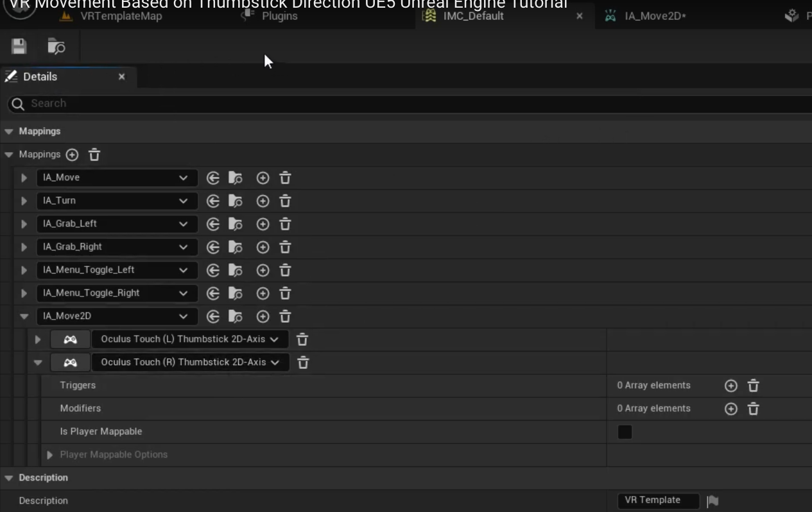
Task: Open Oculus Touch (L) Thumbstick 2D-Axis key dropdown
Action: tap(190, 339)
